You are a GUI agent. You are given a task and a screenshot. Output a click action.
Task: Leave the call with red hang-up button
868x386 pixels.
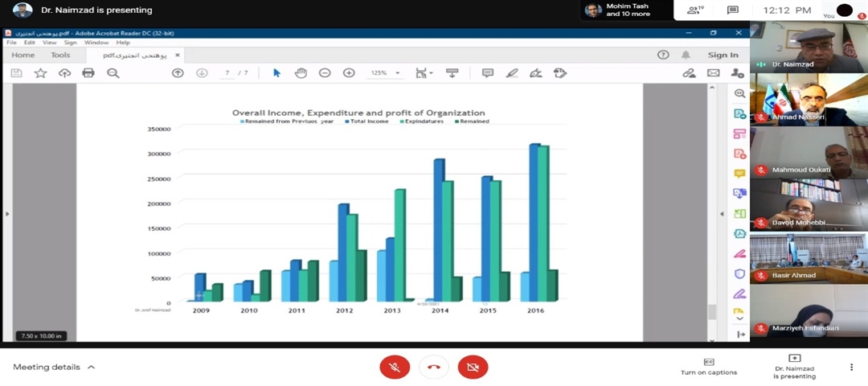pyautogui.click(x=433, y=368)
